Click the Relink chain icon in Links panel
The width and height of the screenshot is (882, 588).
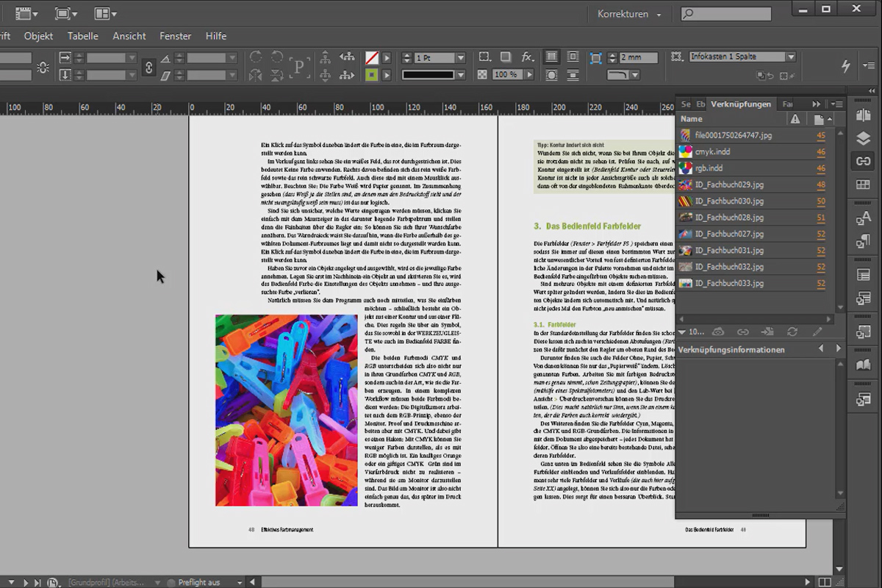tap(743, 332)
